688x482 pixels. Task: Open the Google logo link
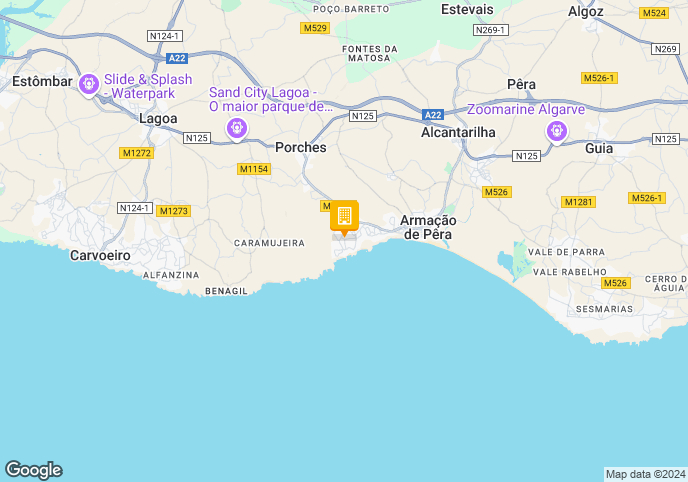point(34,470)
